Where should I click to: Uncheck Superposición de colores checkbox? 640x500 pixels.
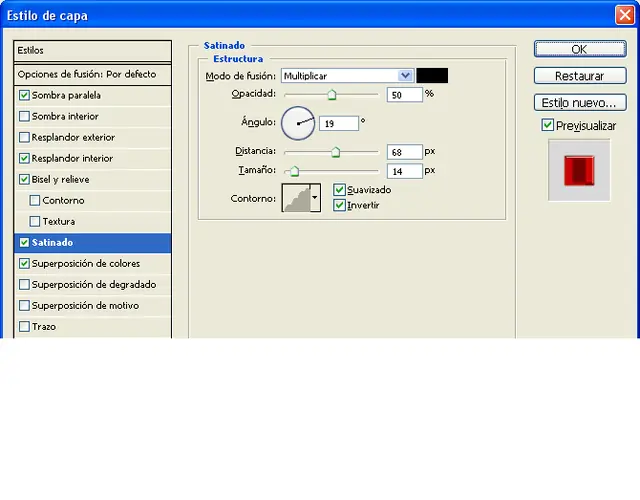24,264
